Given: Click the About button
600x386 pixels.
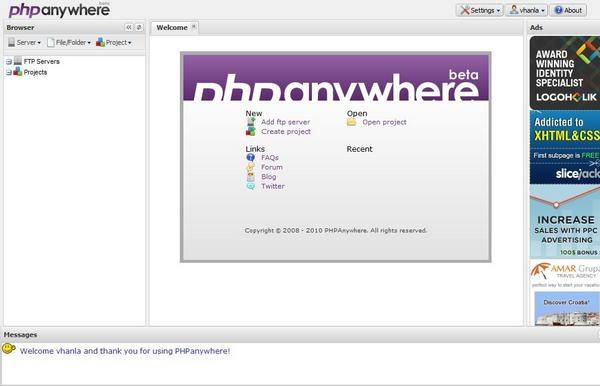Looking at the screenshot, I should pos(568,10).
